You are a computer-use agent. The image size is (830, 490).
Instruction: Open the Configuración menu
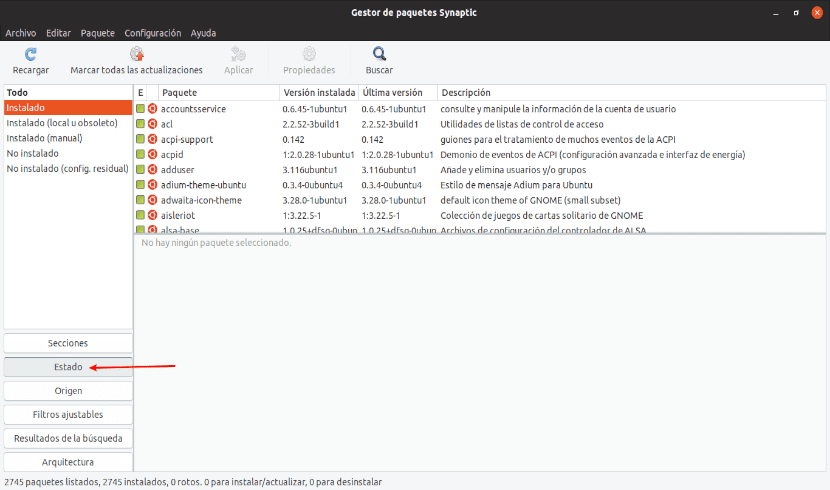click(152, 33)
